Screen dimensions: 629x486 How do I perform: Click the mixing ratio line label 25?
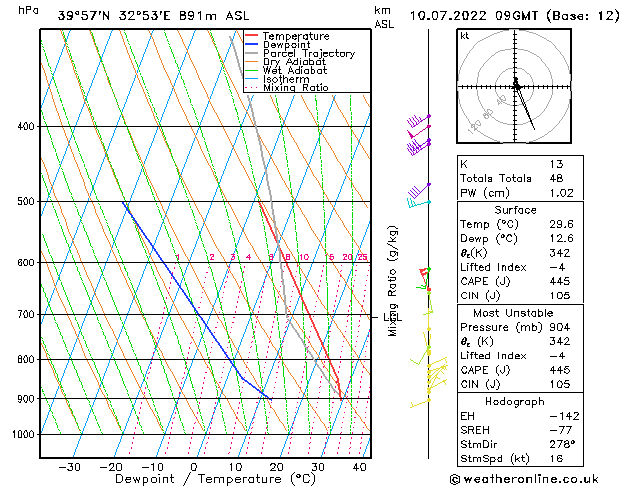pyautogui.click(x=362, y=257)
